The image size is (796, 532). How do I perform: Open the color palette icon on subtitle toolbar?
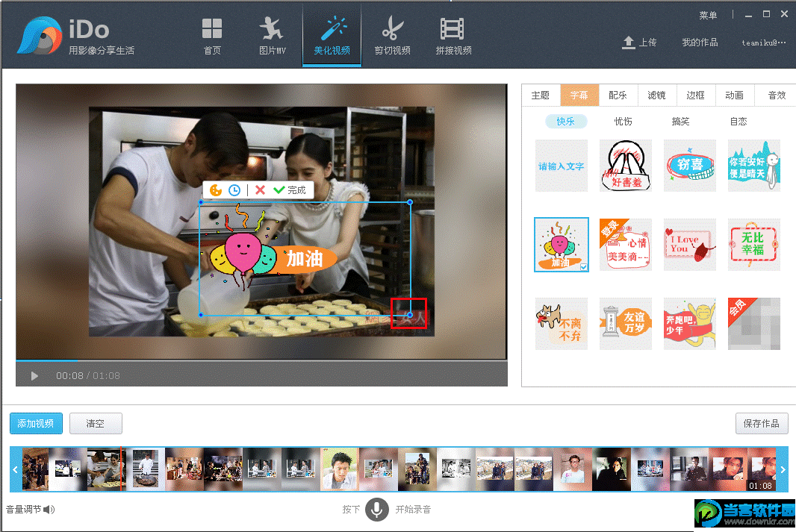point(216,190)
